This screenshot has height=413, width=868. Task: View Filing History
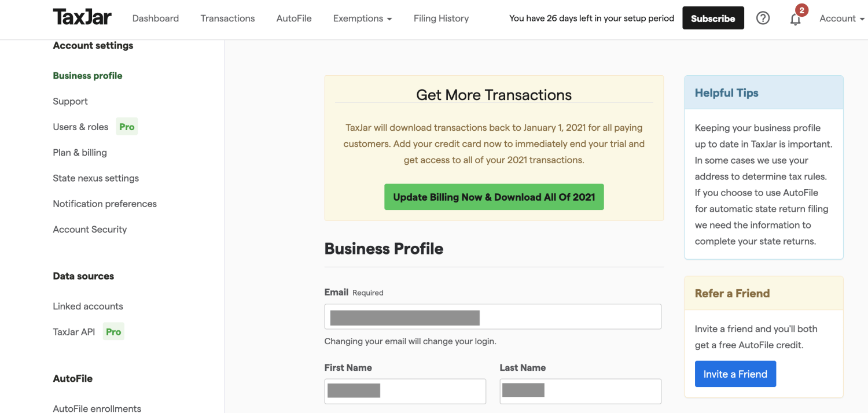(441, 19)
